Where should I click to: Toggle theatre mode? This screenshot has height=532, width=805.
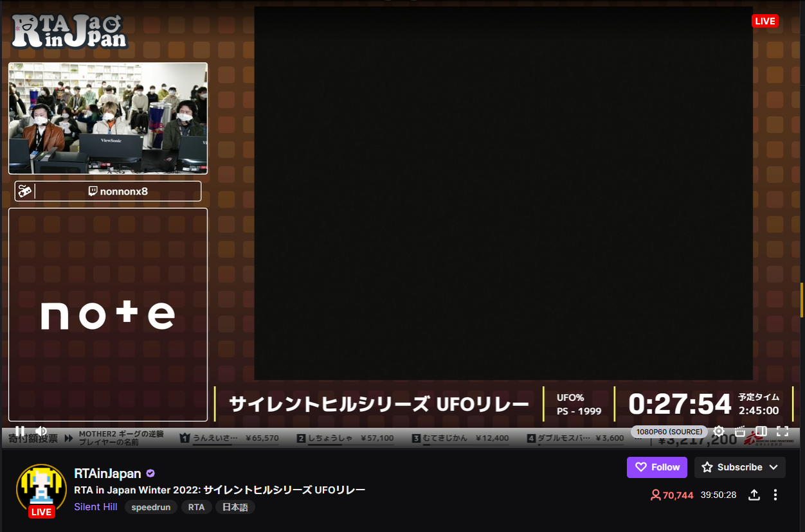[761, 432]
